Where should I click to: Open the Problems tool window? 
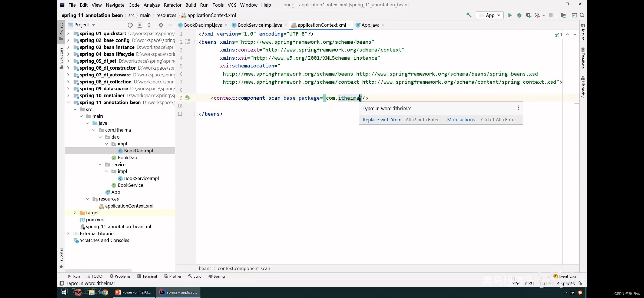tap(120, 276)
